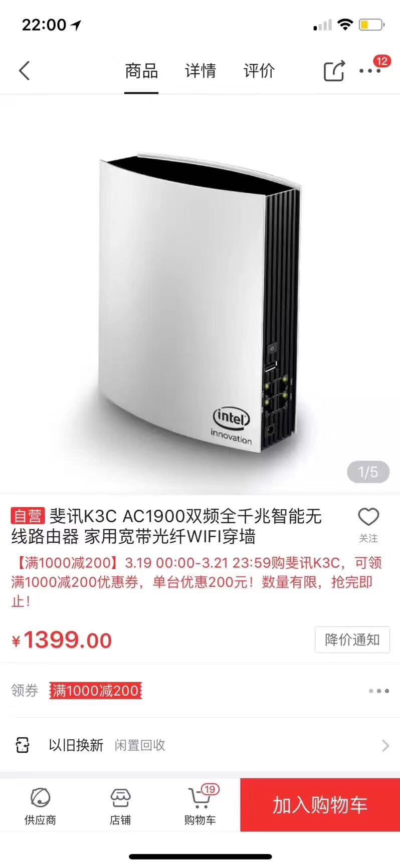Tap the 以旧换新 trade-in icon

point(23,745)
